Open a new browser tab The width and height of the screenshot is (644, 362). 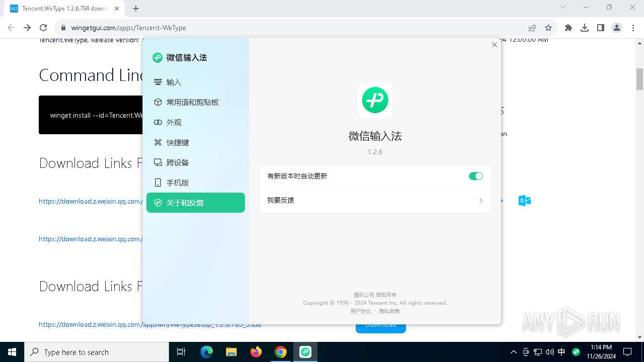coord(136,8)
